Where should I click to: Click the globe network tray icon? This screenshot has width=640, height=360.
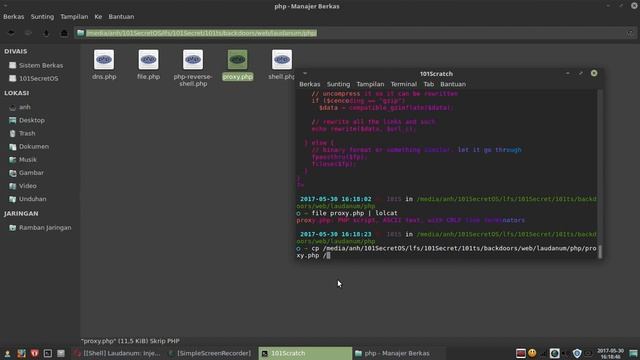[554, 353]
